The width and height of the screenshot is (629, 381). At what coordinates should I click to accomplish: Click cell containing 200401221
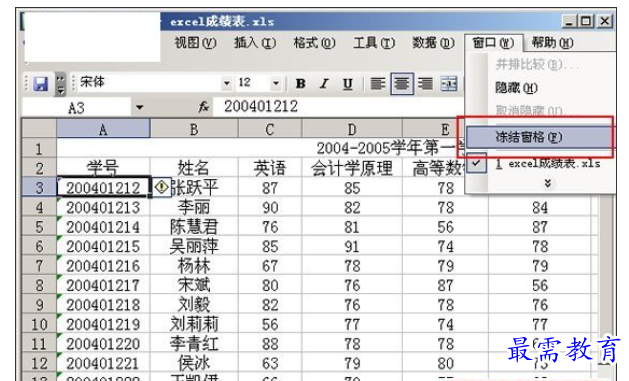[103, 363]
